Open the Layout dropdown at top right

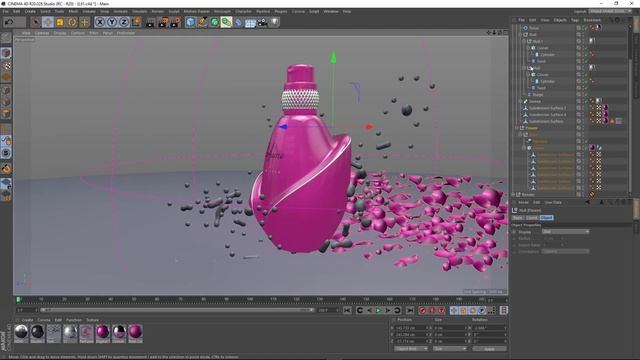point(609,11)
